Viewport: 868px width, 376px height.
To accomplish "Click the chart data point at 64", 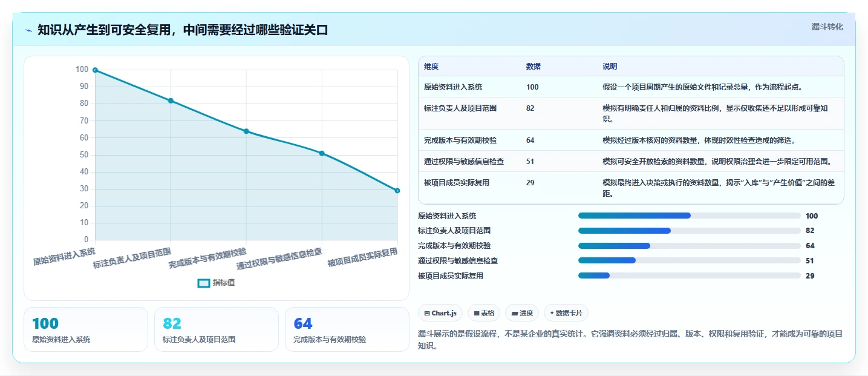I will 246,131.
